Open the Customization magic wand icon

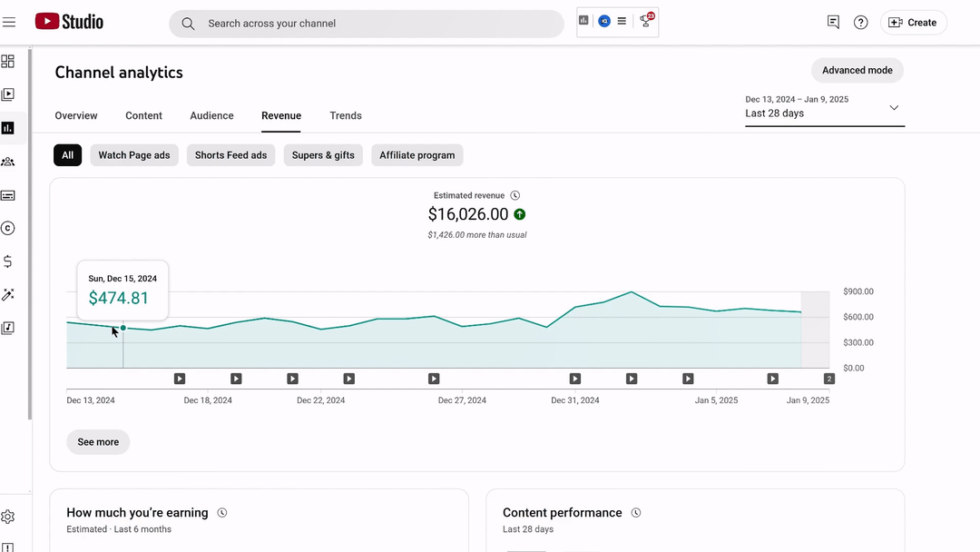pyautogui.click(x=7, y=294)
